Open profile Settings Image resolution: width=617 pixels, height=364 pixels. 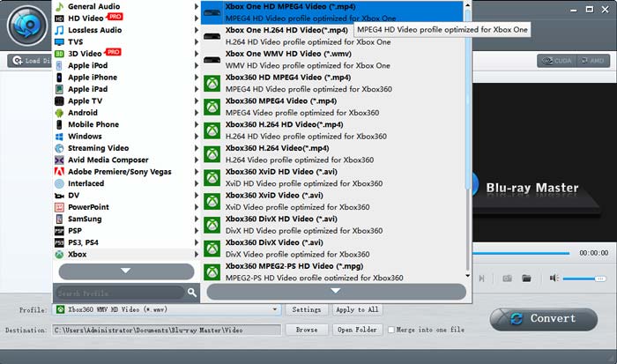[307, 309]
